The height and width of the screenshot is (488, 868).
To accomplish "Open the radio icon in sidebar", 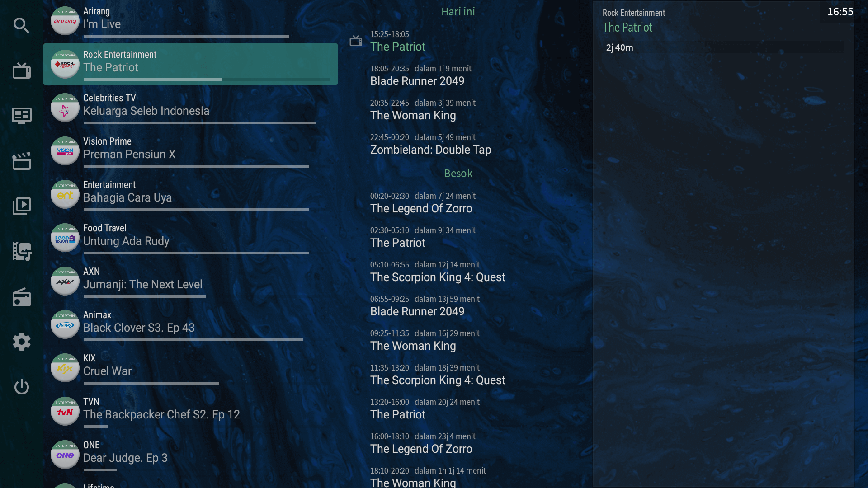I will tap(21, 297).
